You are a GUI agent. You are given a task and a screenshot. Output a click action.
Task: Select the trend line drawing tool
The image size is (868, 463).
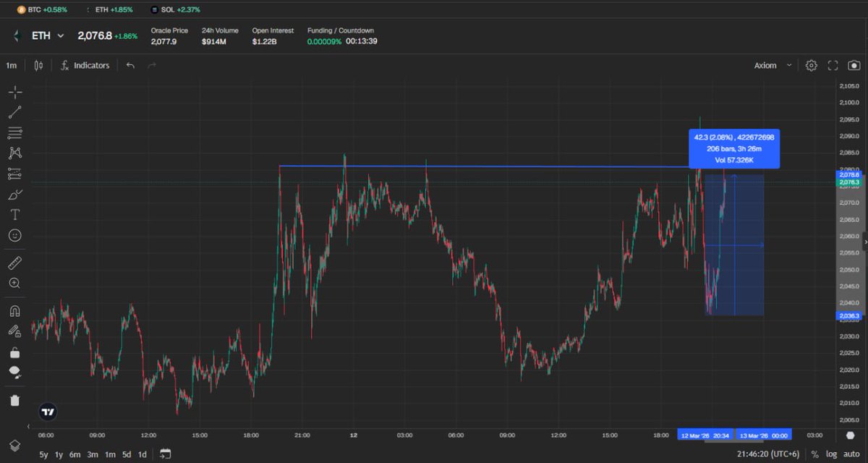[15, 112]
